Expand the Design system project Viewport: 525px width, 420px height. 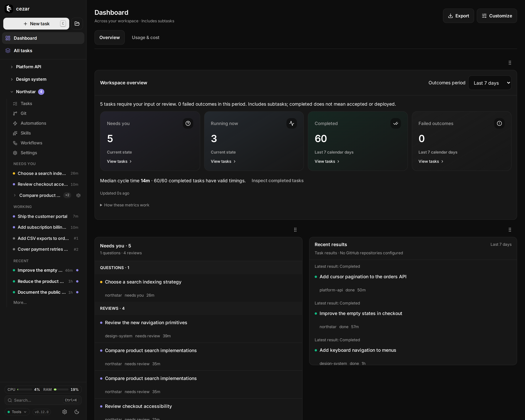click(12, 79)
